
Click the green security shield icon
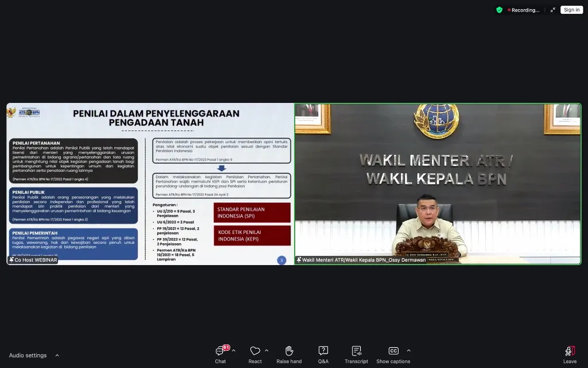click(500, 10)
